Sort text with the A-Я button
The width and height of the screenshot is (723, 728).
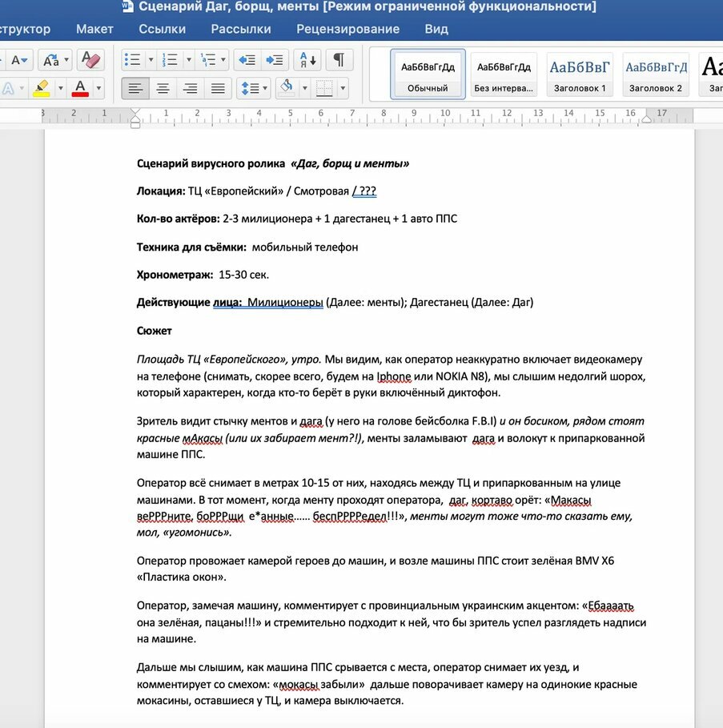(x=307, y=60)
